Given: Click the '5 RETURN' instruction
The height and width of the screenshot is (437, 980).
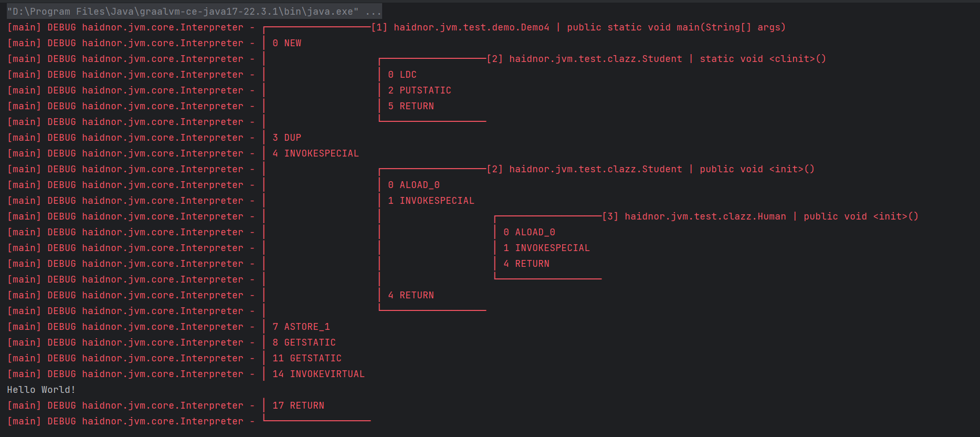Looking at the screenshot, I should (x=411, y=106).
